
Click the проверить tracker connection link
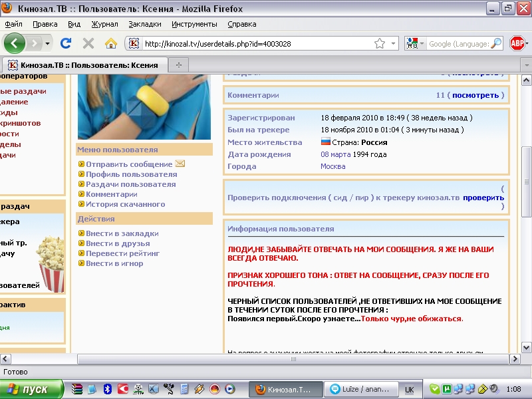[483, 198]
